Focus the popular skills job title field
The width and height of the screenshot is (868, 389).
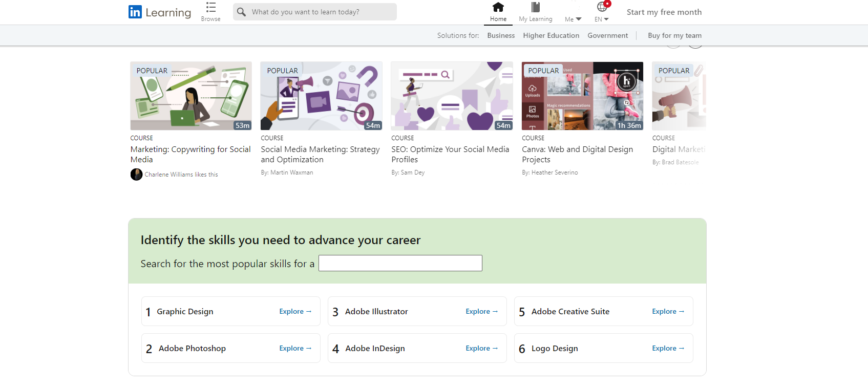(400, 263)
